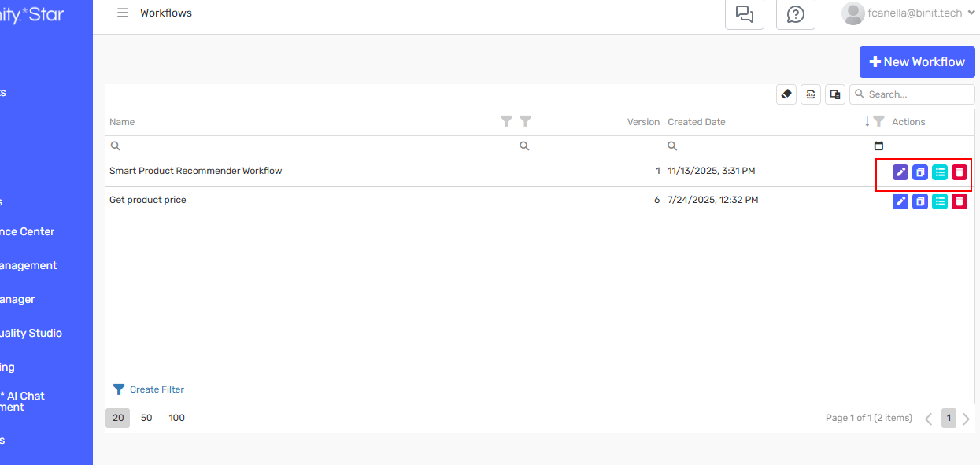The image size is (980, 465).
Task: Edit the Smart Product Recommender Workflow with pencil icon
Action: tap(900, 172)
